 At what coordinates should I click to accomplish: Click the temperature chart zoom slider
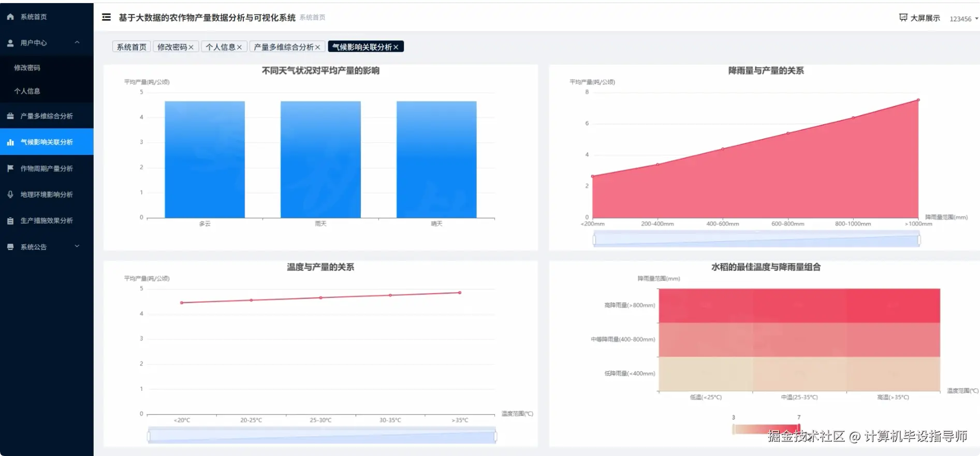click(x=321, y=436)
